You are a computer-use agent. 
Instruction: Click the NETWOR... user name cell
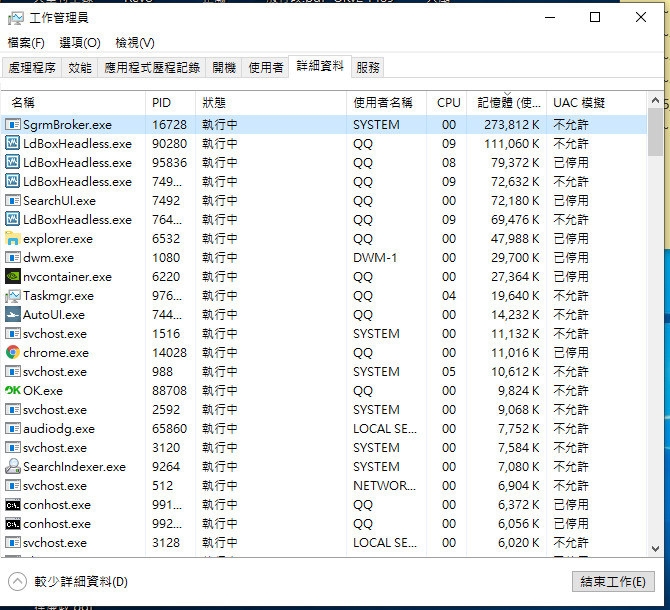pos(384,486)
